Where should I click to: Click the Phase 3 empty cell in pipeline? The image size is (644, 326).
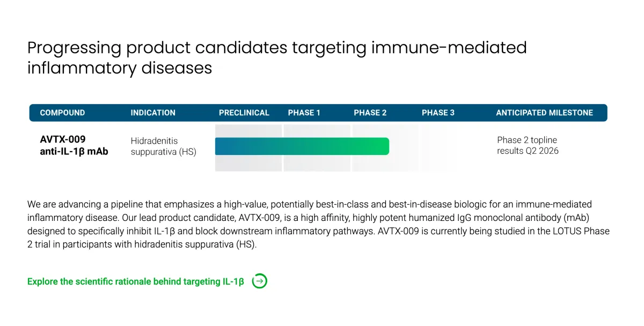(x=438, y=147)
